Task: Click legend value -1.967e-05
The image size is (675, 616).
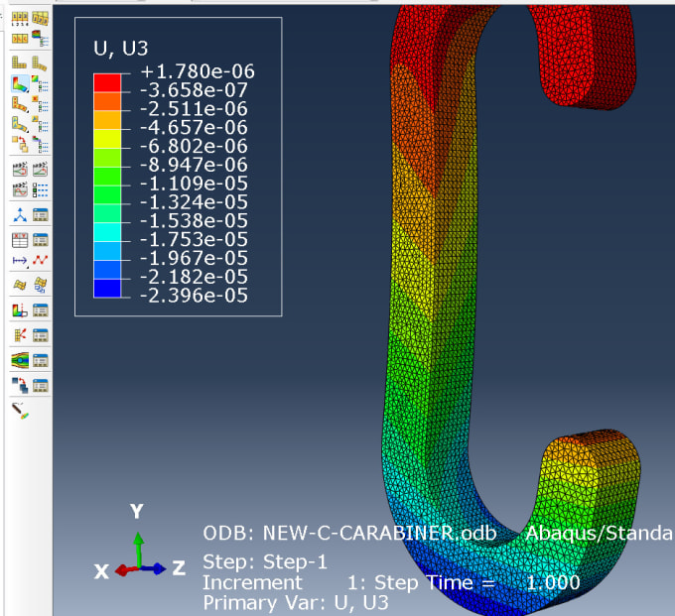Action: pyautogui.click(x=195, y=258)
